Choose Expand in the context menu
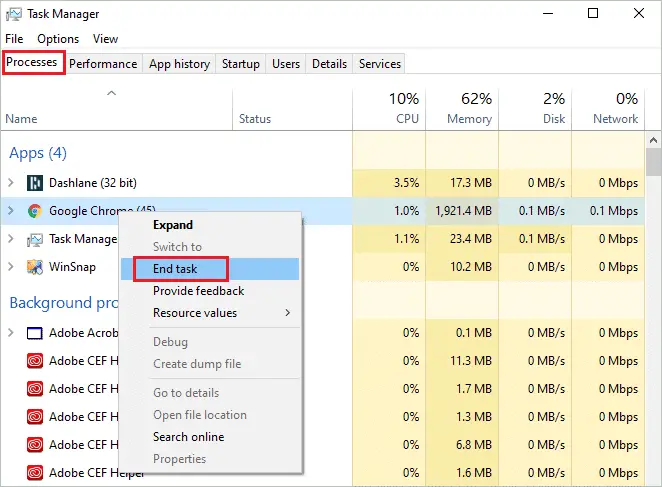 210,225
